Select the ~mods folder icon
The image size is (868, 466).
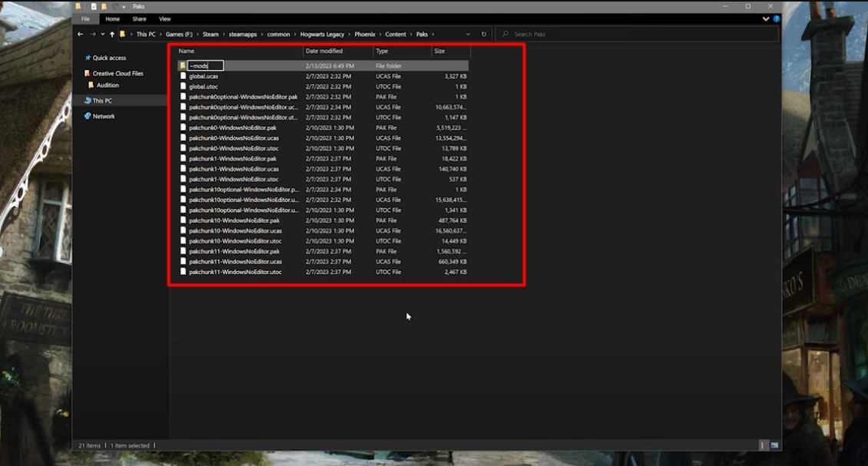(183, 66)
